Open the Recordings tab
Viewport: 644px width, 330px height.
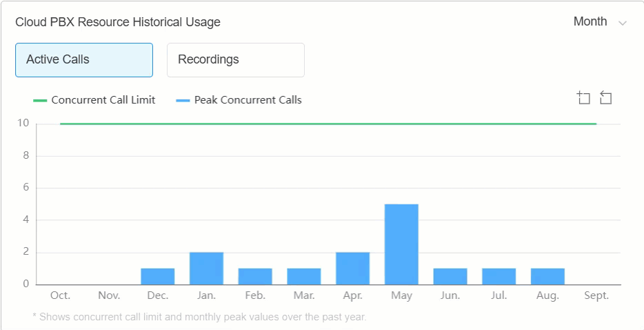[236, 60]
